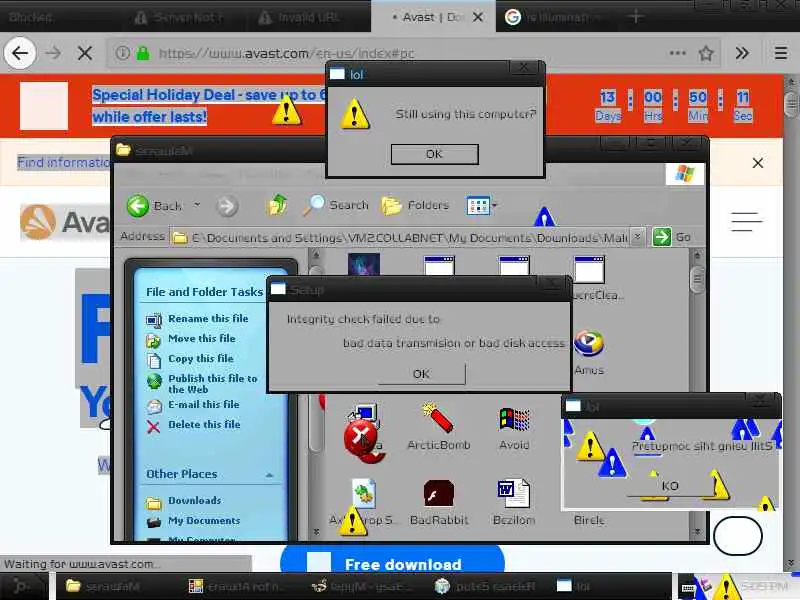Image resolution: width=800 pixels, height=600 pixels.
Task: Open Downloads under Other Places
Action: tap(195, 501)
